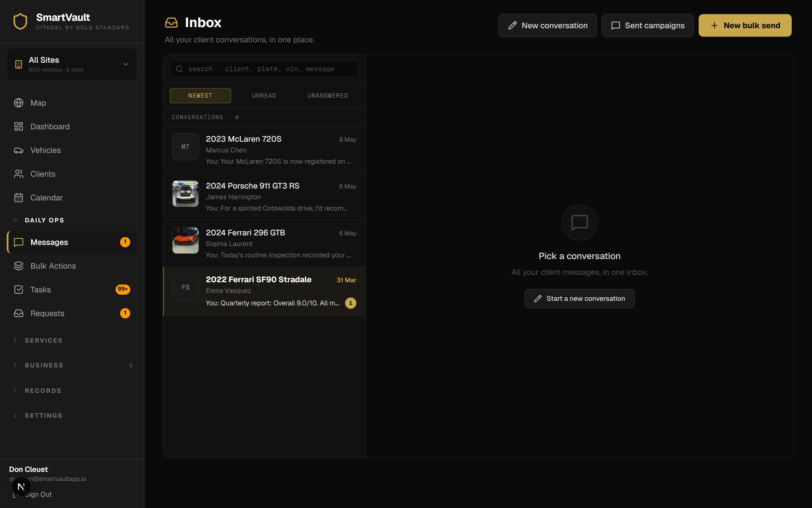Click the SmartVault shield logo
This screenshot has width=812, height=508.
click(20, 21)
